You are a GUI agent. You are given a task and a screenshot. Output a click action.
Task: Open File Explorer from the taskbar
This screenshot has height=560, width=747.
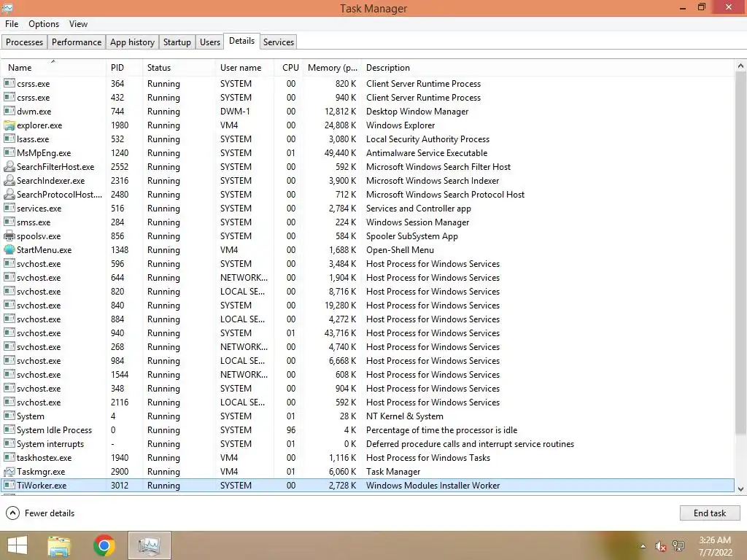pos(59,545)
